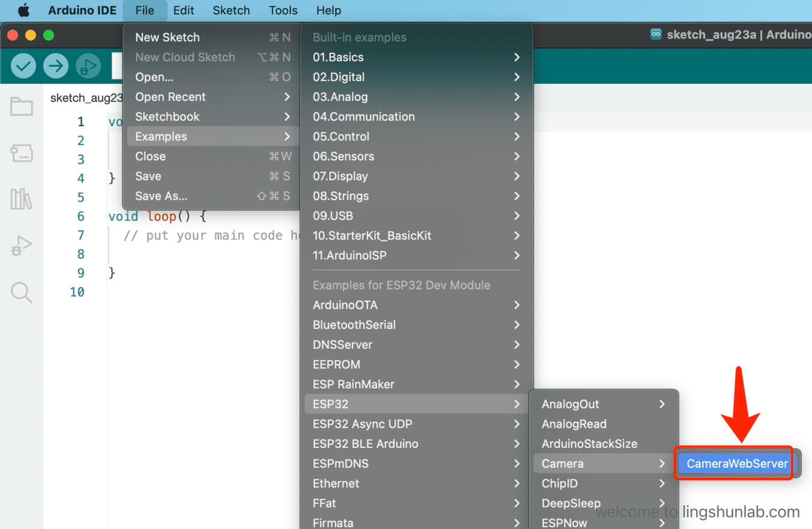This screenshot has height=529, width=812.
Task: Expand the 07.Display examples
Action: [416, 176]
